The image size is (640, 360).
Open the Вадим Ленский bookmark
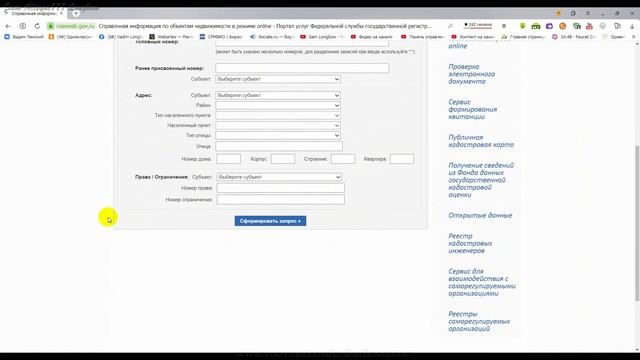(24, 37)
